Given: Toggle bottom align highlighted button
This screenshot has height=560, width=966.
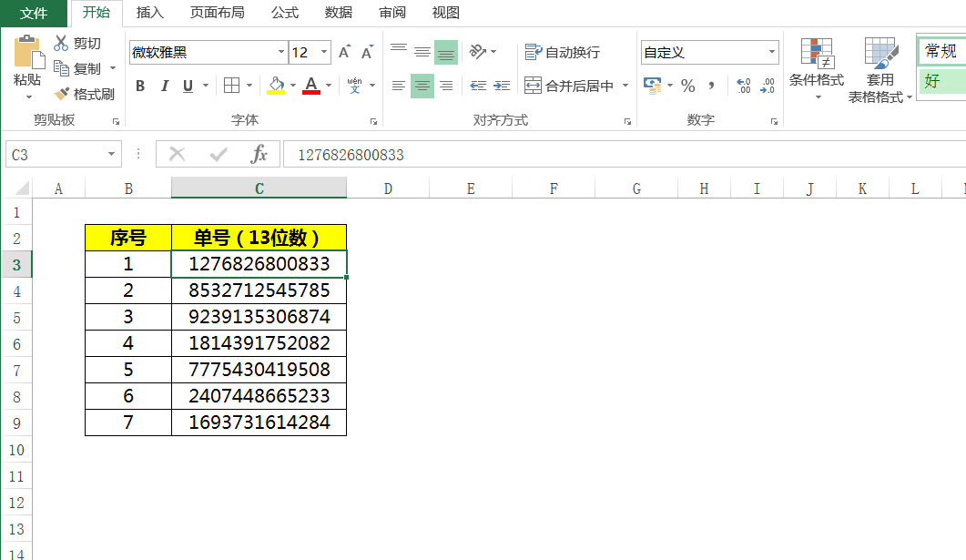Looking at the screenshot, I should tap(446, 53).
